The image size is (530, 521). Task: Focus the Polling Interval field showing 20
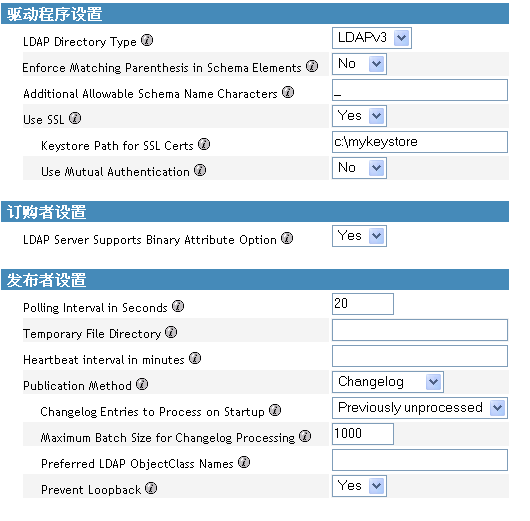[x=363, y=304]
